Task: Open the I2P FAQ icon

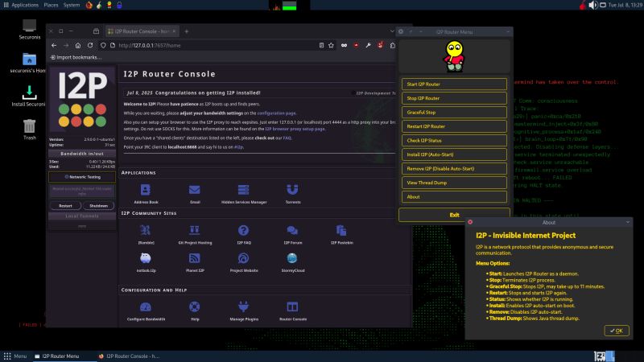Action: pos(244,230)
